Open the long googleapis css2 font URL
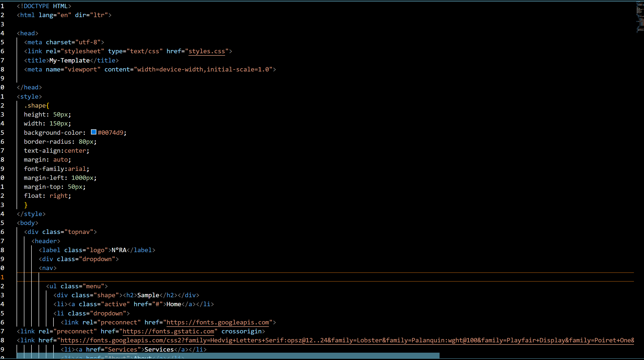The image size is (644, 360). [347, 340]
